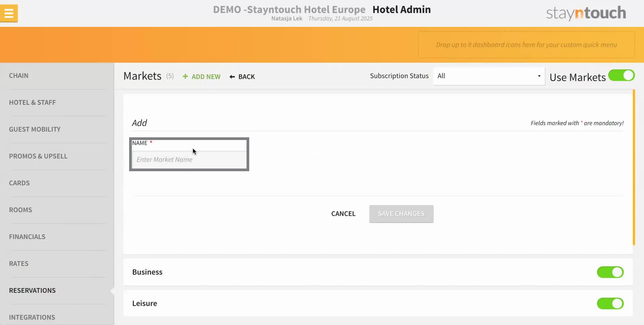The height and width of the screenshot is (325, 644).
Task: Open the Cards section
Action: [19, 183]
